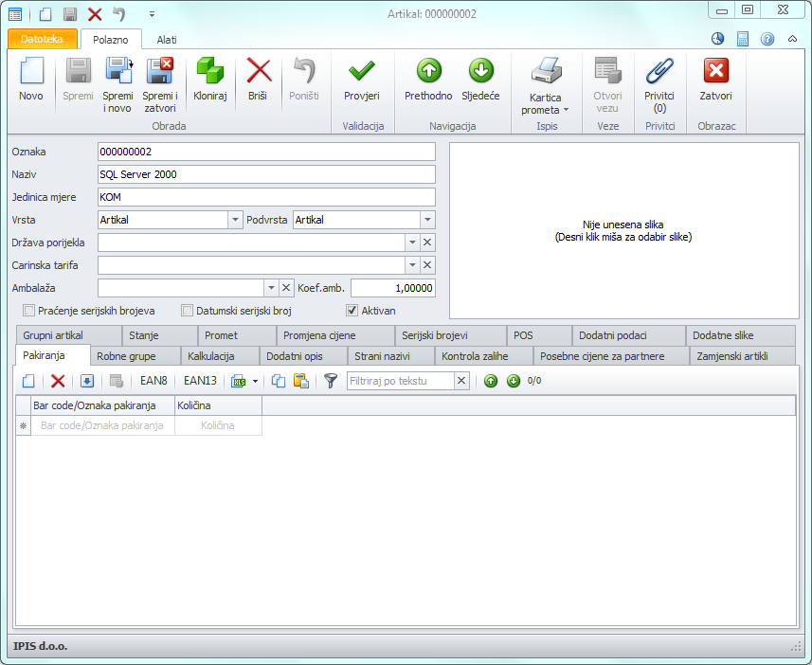Switch to the Kalkulacija tab
This screenshot has height=665, width=812.
pos(220,356)
